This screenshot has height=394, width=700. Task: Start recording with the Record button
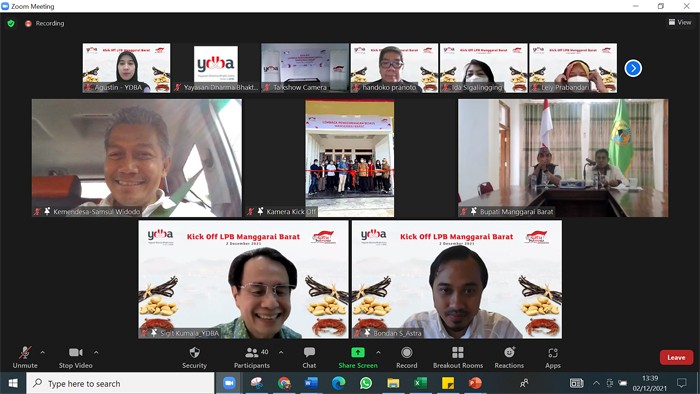(x=406, y=358)
